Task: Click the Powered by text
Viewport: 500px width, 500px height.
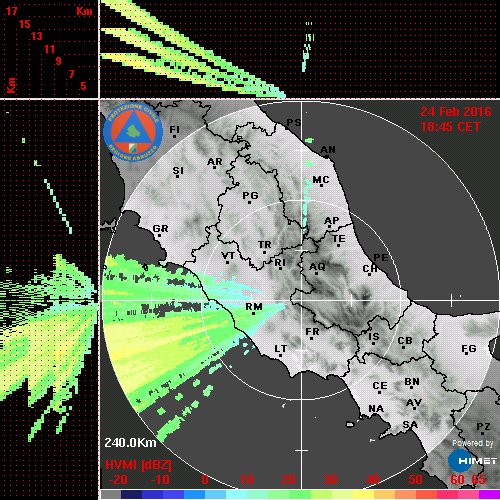Action: (x=472, y=443)
